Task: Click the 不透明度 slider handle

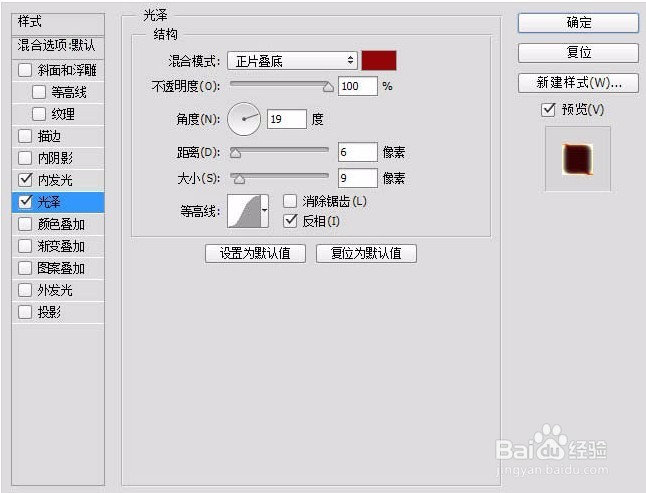Action: click(x=328, y=87)
